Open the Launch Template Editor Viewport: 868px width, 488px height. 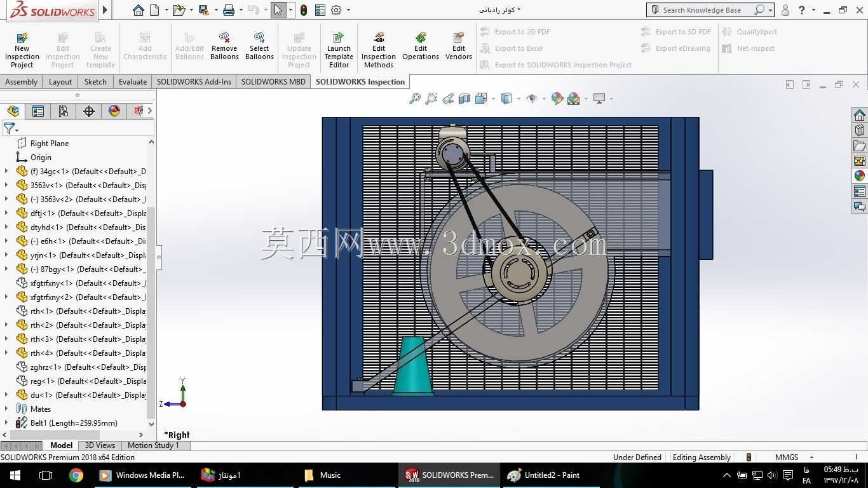[339, 51]
